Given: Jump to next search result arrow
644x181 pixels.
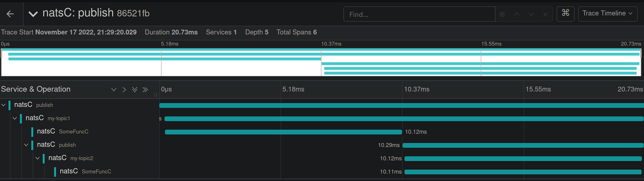Looking at the screenshot, I should [531, 14].
